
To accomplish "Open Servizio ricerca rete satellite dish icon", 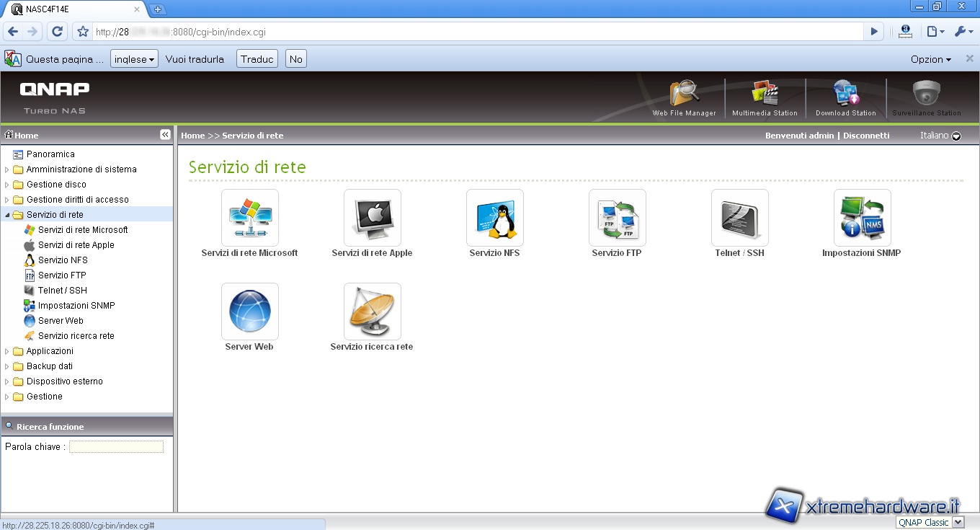I will 372,312.
